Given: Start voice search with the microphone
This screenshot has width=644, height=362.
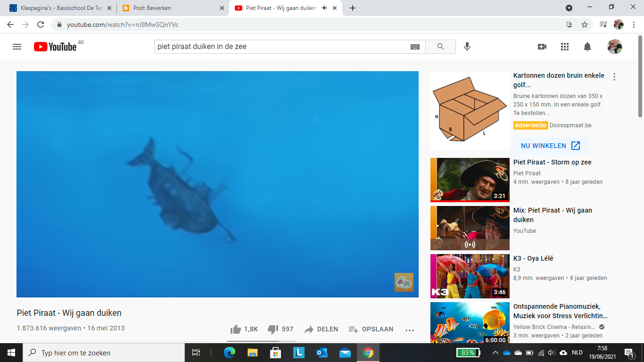Looking at the screenshot, I should [x=467, y=47].
